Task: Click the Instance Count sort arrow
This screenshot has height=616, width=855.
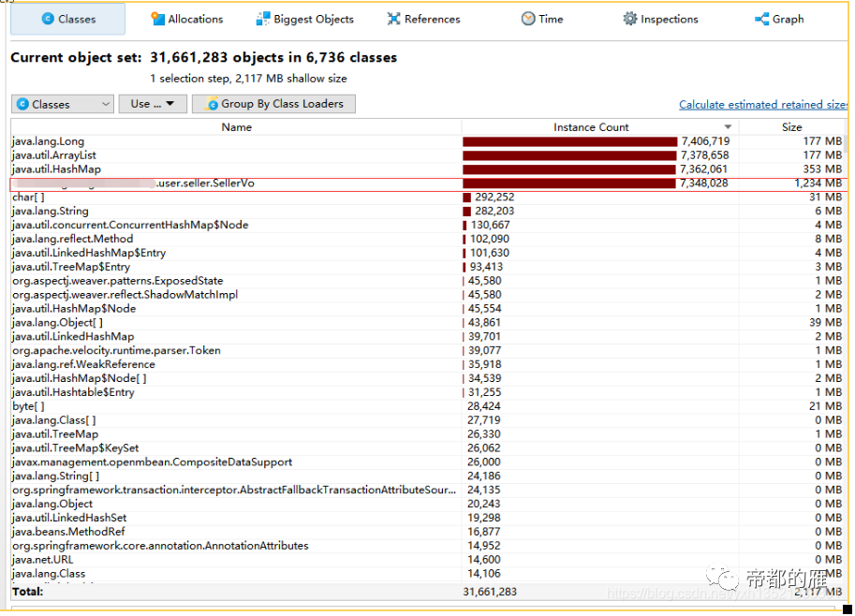Action: 728,127
